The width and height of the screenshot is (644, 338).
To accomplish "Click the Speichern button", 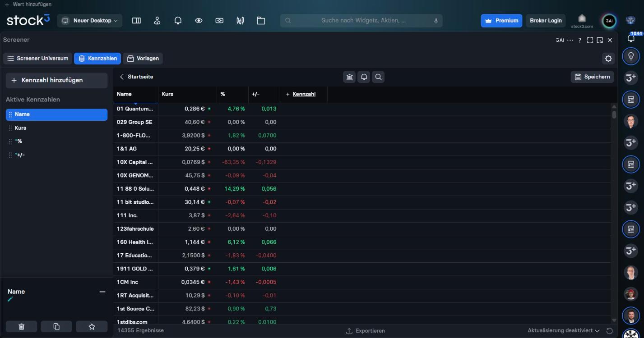I will pyautogui.click(x=592, y=77).
